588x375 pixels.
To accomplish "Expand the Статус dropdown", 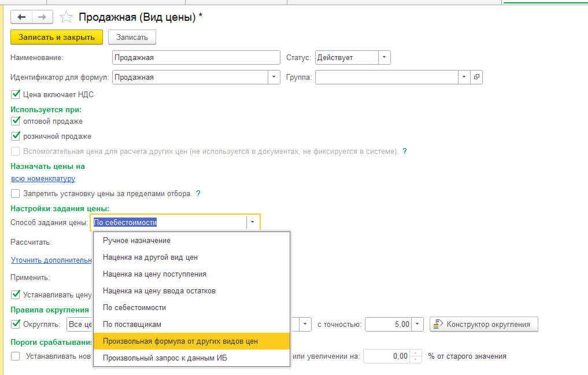I will point(384,58).
